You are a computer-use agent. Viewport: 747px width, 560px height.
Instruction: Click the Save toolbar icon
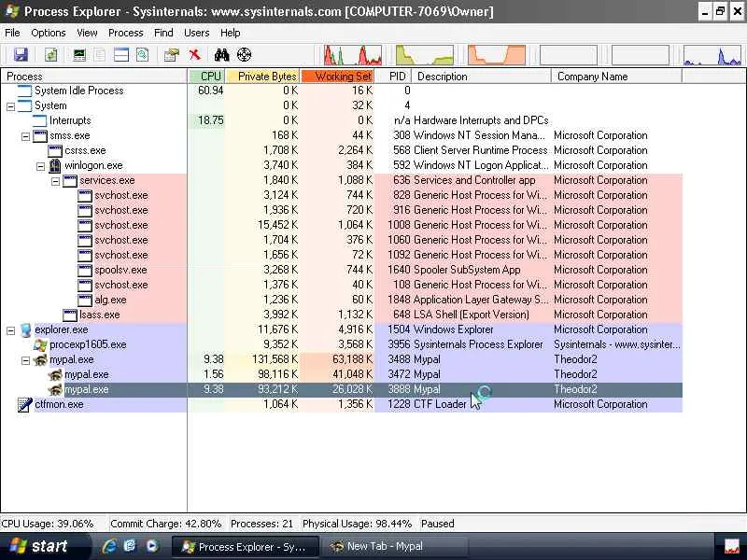tap(21, 55)
